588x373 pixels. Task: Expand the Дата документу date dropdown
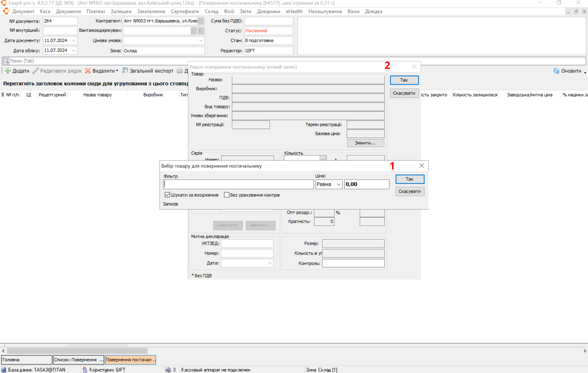click(x=74, y=41)
